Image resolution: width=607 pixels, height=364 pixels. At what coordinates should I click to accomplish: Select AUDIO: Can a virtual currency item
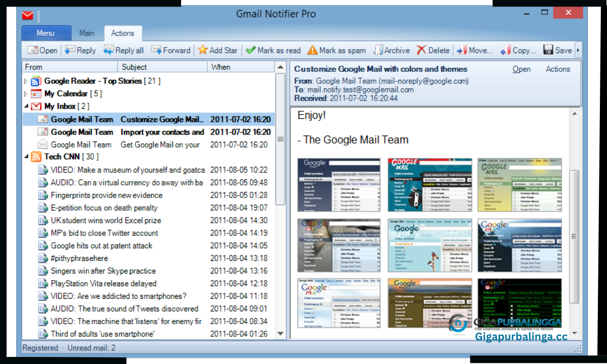click(149, 183)
